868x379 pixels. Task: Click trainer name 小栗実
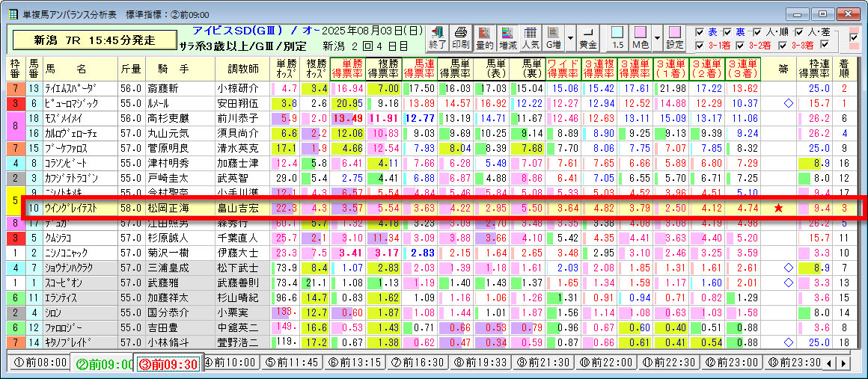233,312
